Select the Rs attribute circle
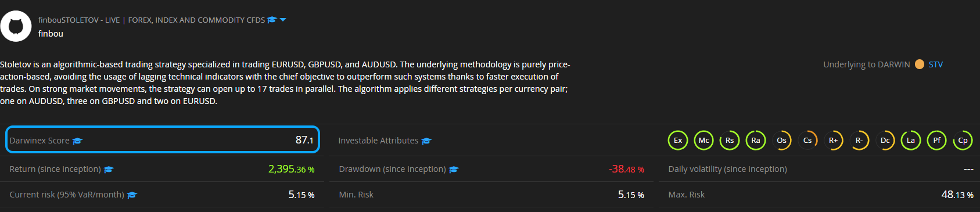The height and width of the screenshot is (212, 980). tap(730, 141)
